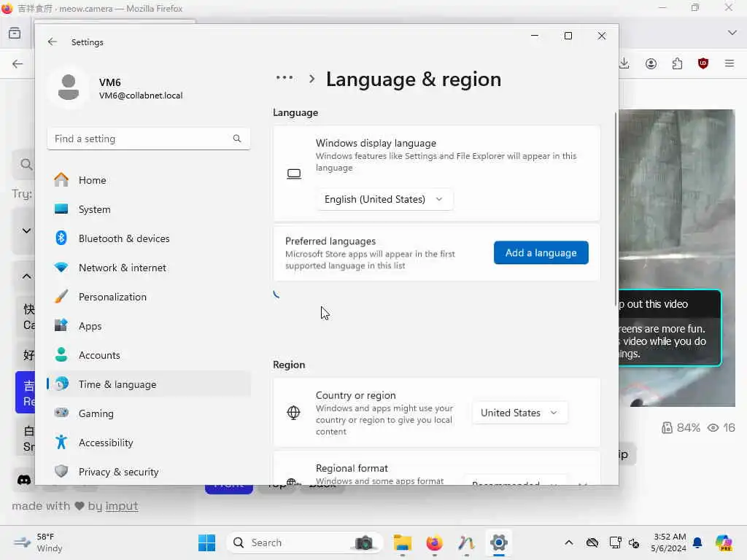Click the Discord icon on the webpage
Viewport: 747px width, 560px height.
tap(24, 480)
